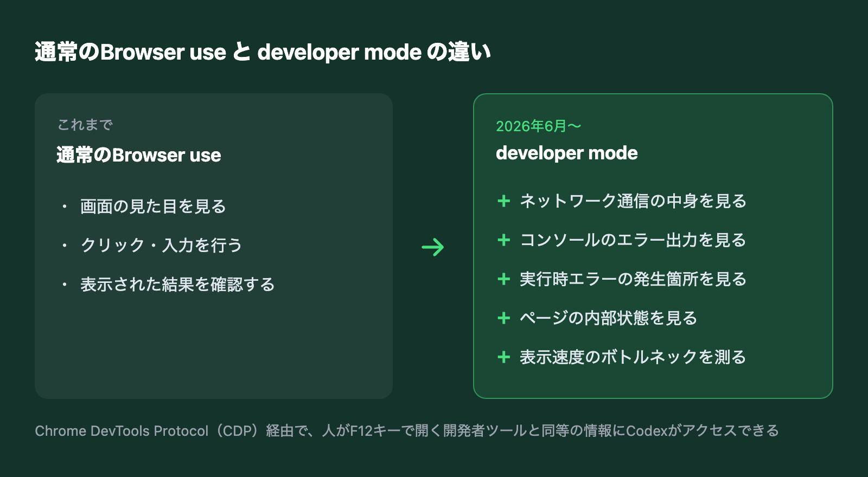Click the '2026年6月〜' date label

point(538,126)
